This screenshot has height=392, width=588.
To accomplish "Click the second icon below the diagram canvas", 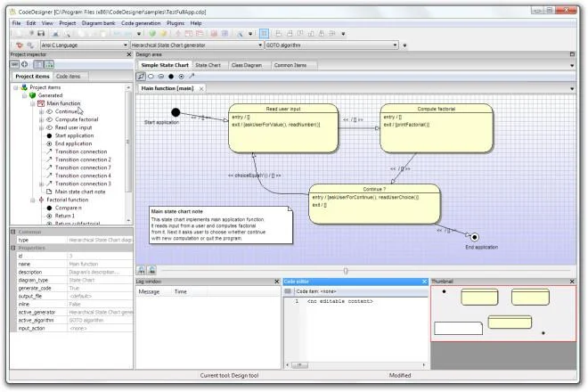I will point(151,270).
